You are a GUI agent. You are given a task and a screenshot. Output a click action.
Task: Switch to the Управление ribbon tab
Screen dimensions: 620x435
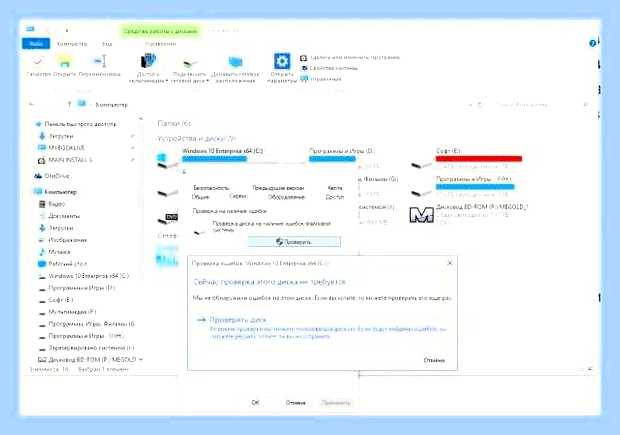pos(160,44)
